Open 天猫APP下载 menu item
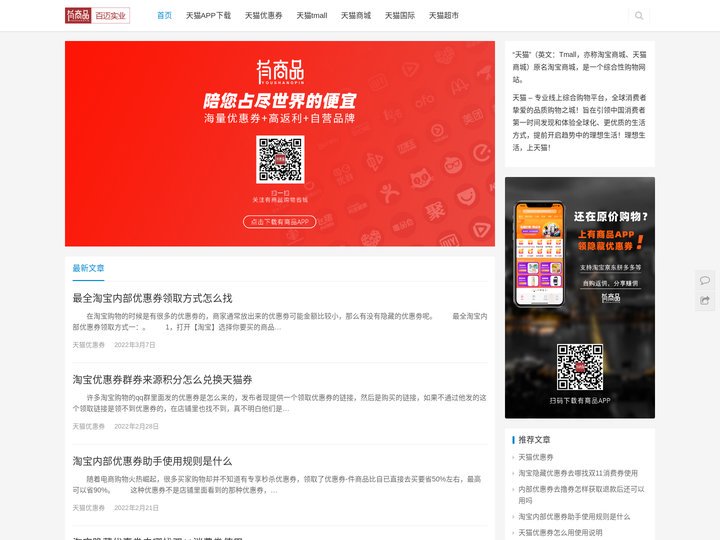 point(208,16)
